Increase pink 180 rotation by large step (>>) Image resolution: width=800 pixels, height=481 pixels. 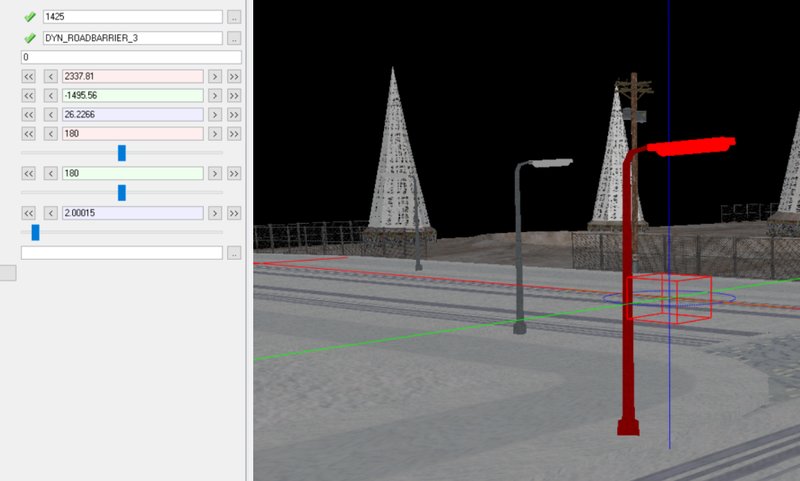pos(234,134)
